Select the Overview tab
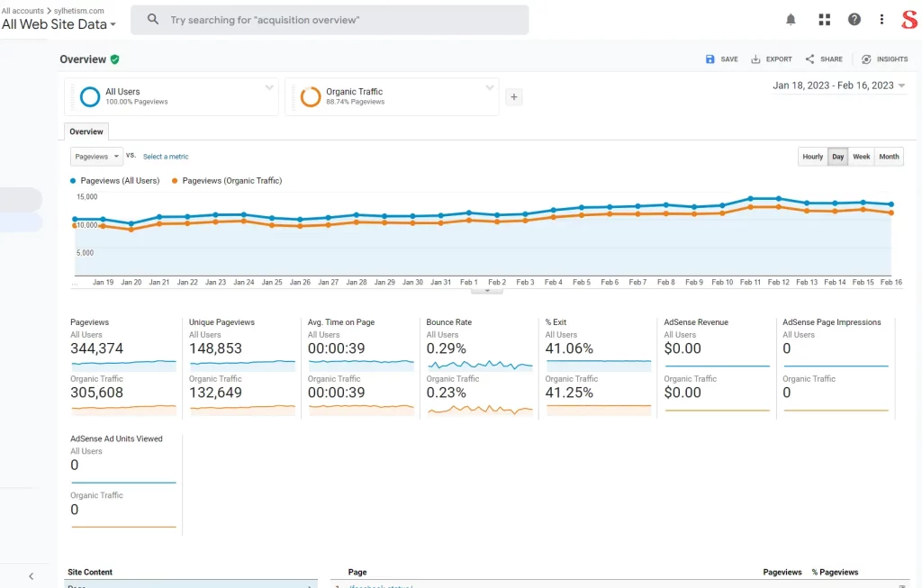Viewport: 922px width, 588px height. pos(86,131)
